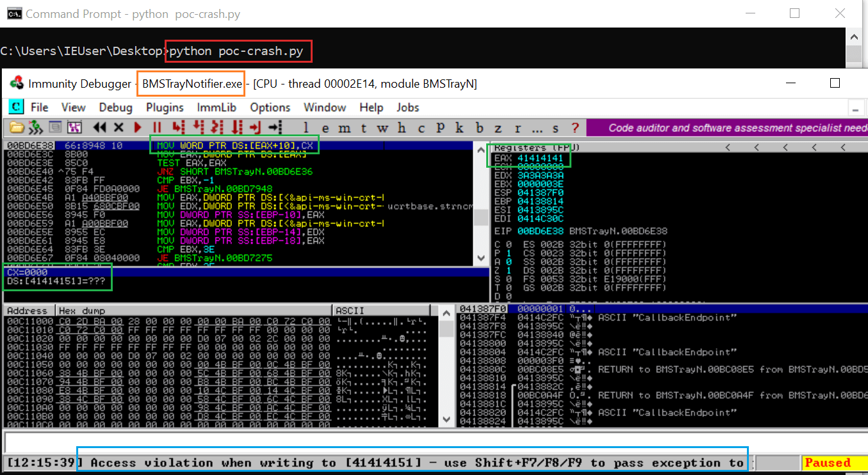Show windows list with the w button
The height and width of the screenshot is (475, 868).
click(382, 128)
